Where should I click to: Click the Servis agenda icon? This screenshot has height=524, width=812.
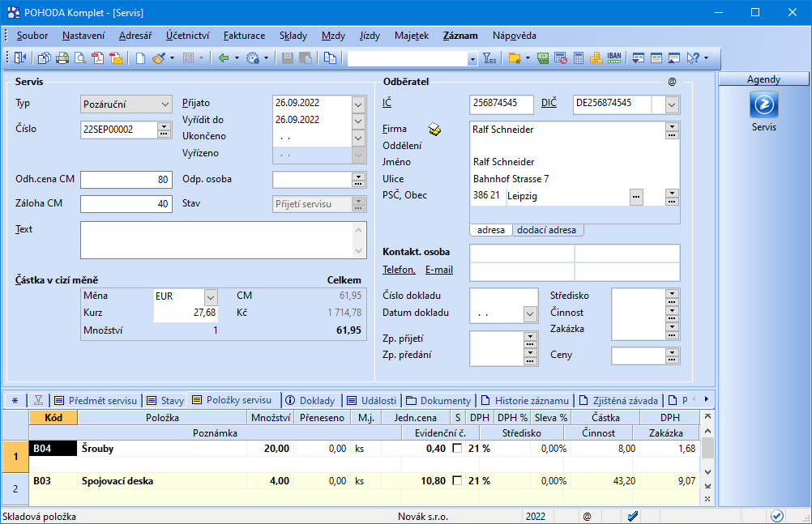(x=763, y=105)
